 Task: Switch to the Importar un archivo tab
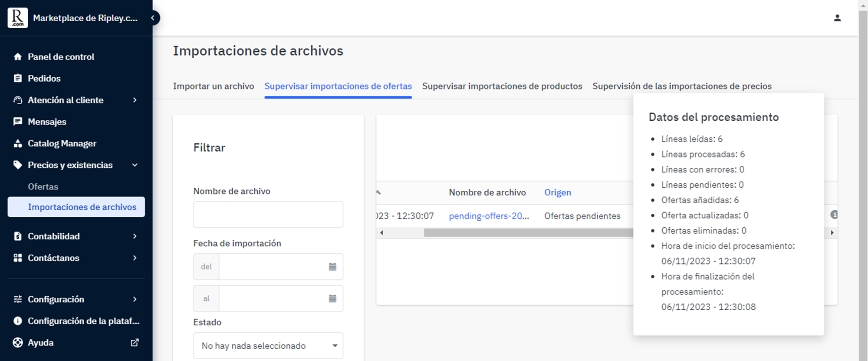coord(214,86)
